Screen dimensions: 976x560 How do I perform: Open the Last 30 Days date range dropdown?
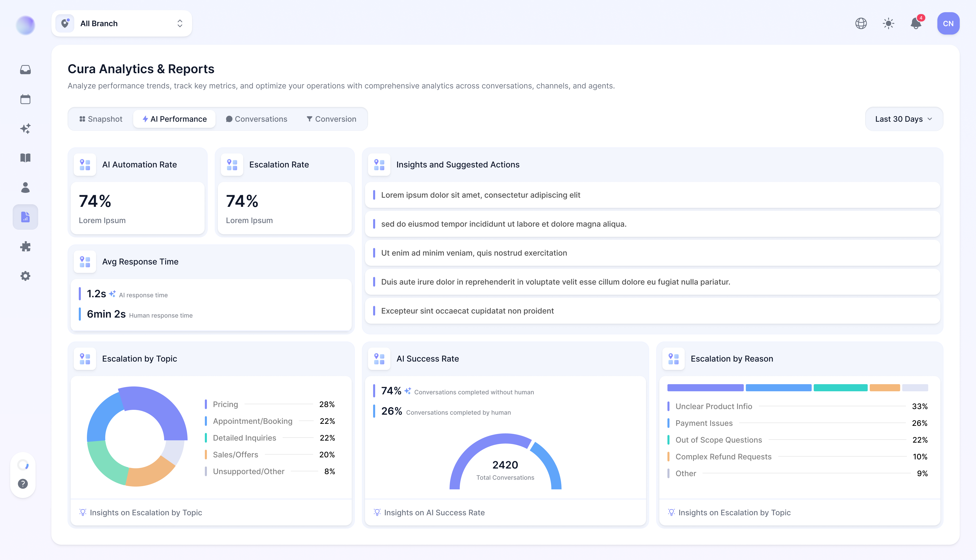904,119
